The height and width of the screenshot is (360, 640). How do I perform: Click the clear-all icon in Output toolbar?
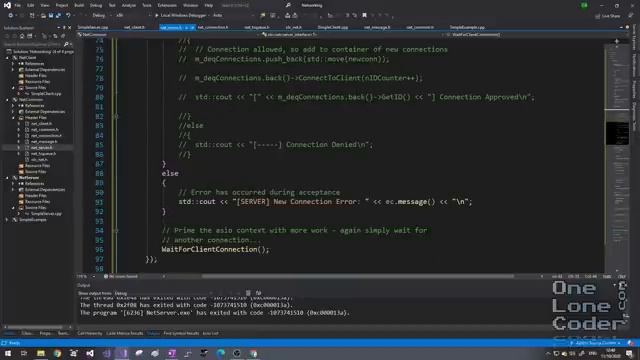[248, 293]
